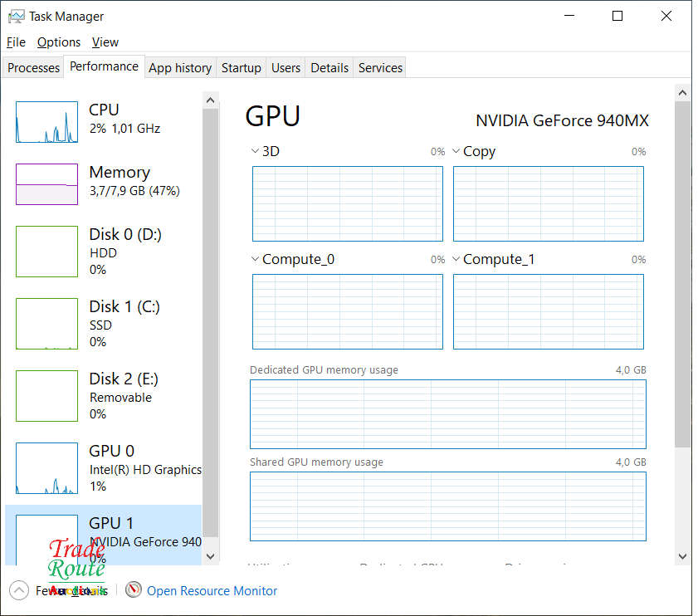Switch to the Processes tab
The width and height of the screenshot is (698, 616).
click(34, 68)
